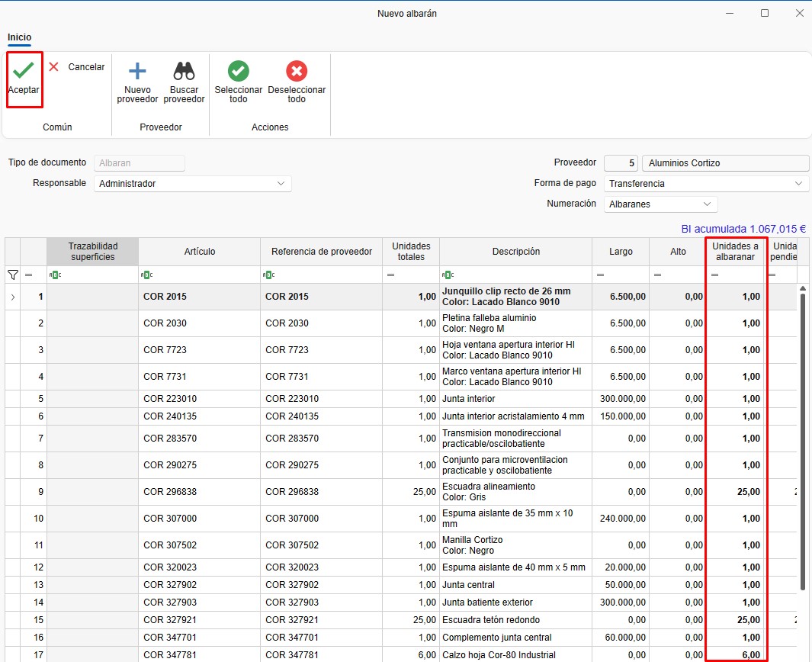This screenshot has height=662, width=812.
Task: Click the Buscar proveedor binoculars icon
Action: 184,71
